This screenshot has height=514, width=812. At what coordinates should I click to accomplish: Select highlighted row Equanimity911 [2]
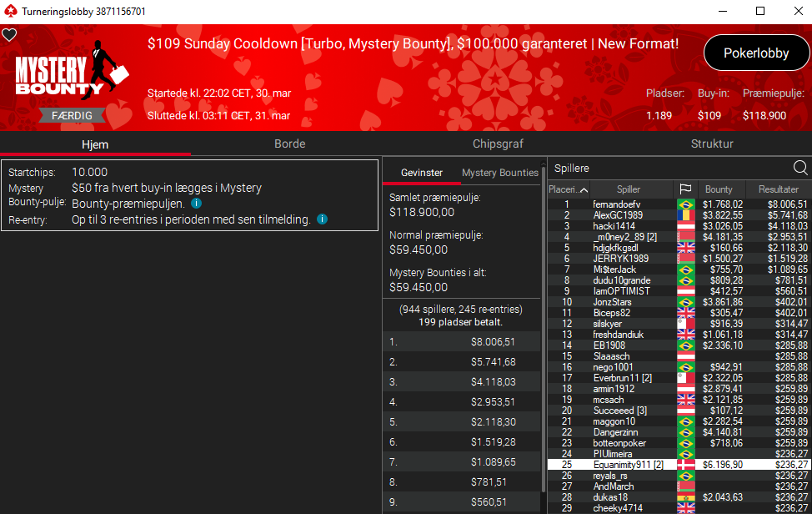[x=679, y=465]
